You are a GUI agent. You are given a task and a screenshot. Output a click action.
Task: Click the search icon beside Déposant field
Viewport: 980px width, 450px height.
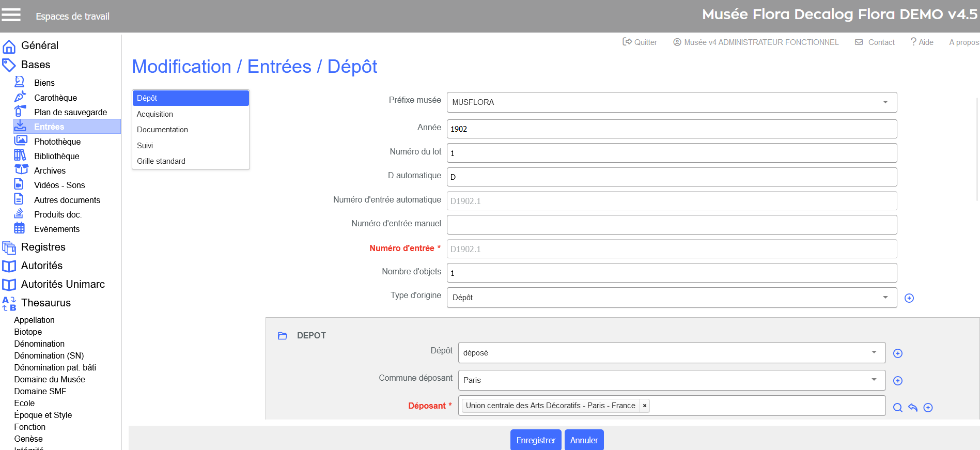897,408
